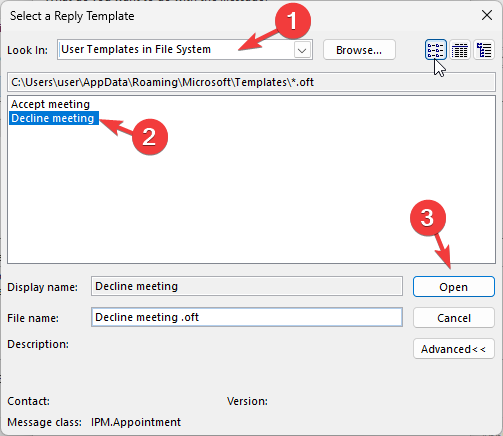
Task: Click the Cancel button
Action: (454, 318)
